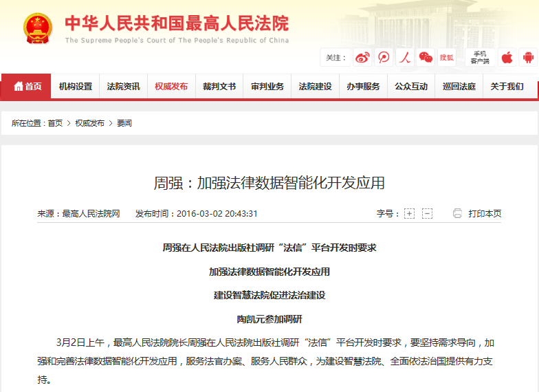The width and height of the screenshot is (539, 392).
Task: Click the 要闻 breadcrumb link
Action: pos(124,123)
